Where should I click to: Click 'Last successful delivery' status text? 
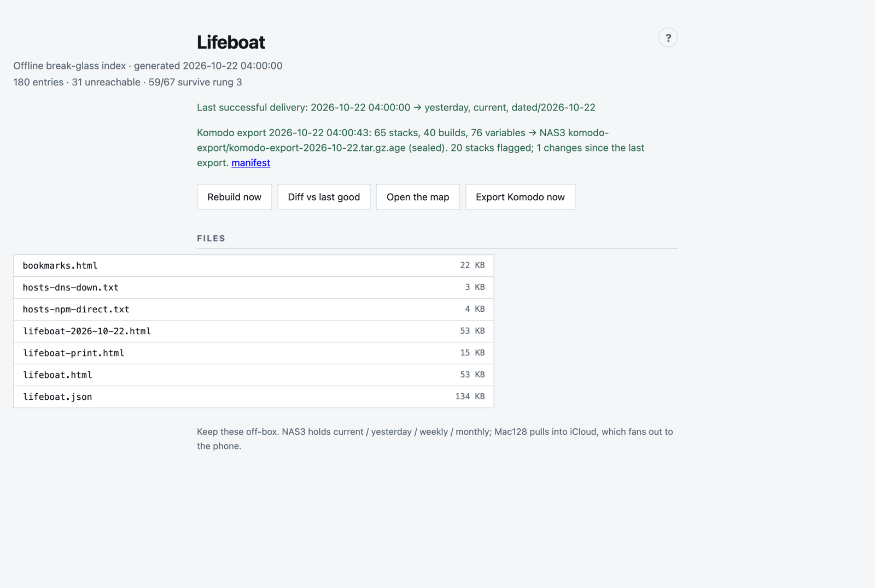396,108
